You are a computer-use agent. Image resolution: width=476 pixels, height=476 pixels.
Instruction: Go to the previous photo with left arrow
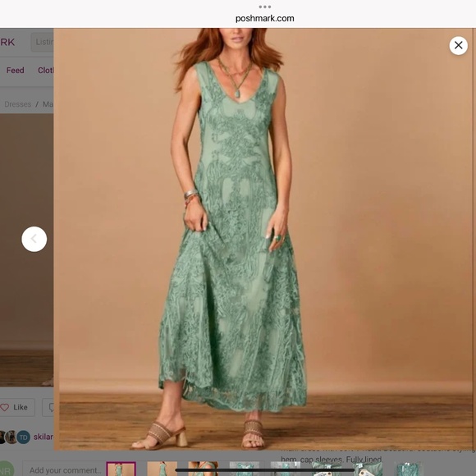34,239
